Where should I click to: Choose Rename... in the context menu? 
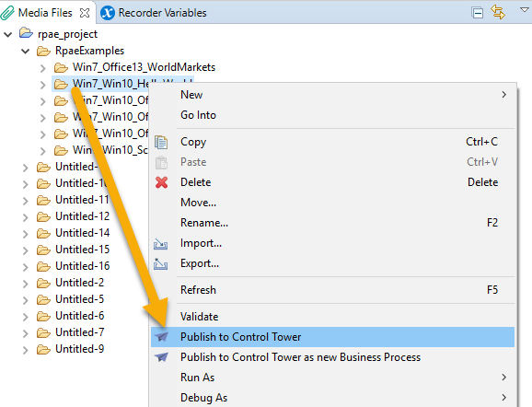click(x=332, y=223)
